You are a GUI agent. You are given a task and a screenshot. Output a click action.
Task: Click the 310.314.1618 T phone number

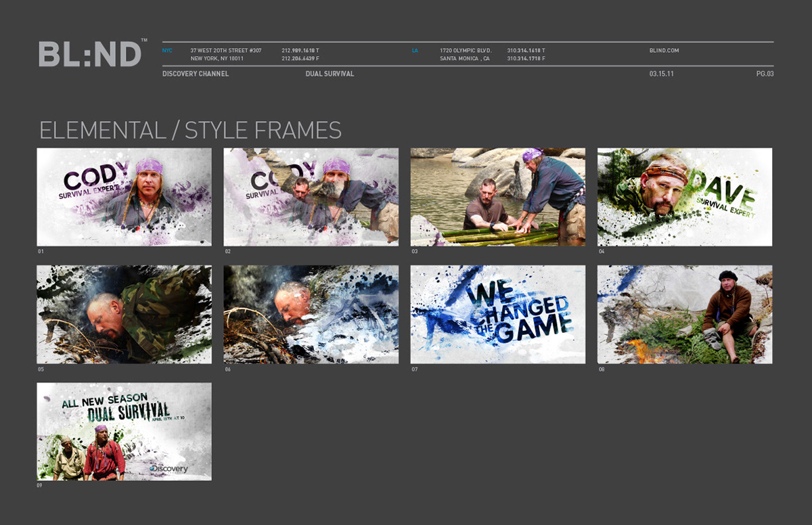[x=526, y=51]
